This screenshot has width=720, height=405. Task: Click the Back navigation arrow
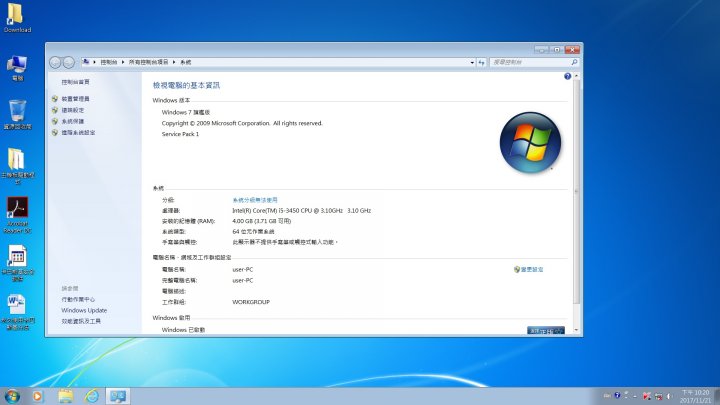click(x=55, y=62)
